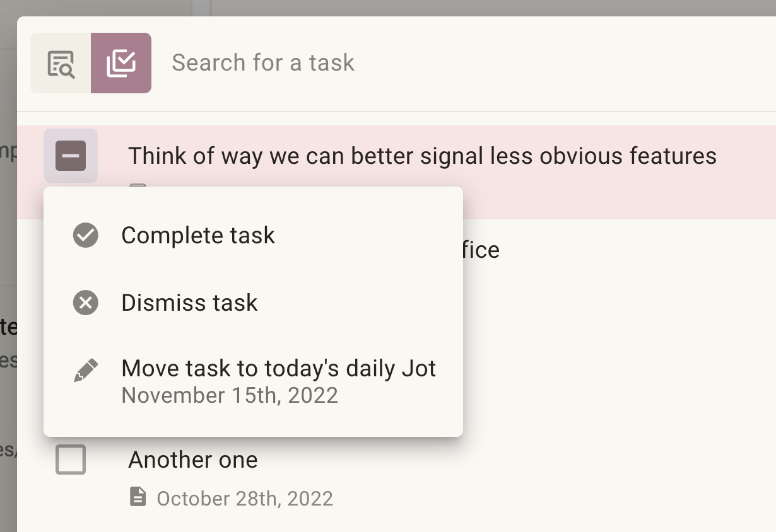Click the "November 15th, 2022" subtitle in the menu

click(230, 395)
